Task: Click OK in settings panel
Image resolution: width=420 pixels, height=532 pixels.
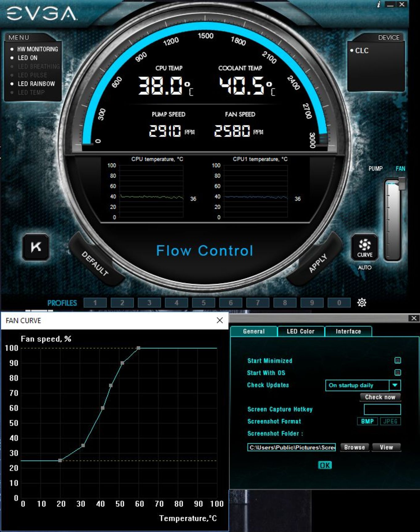Action: [x=325, y=465]
